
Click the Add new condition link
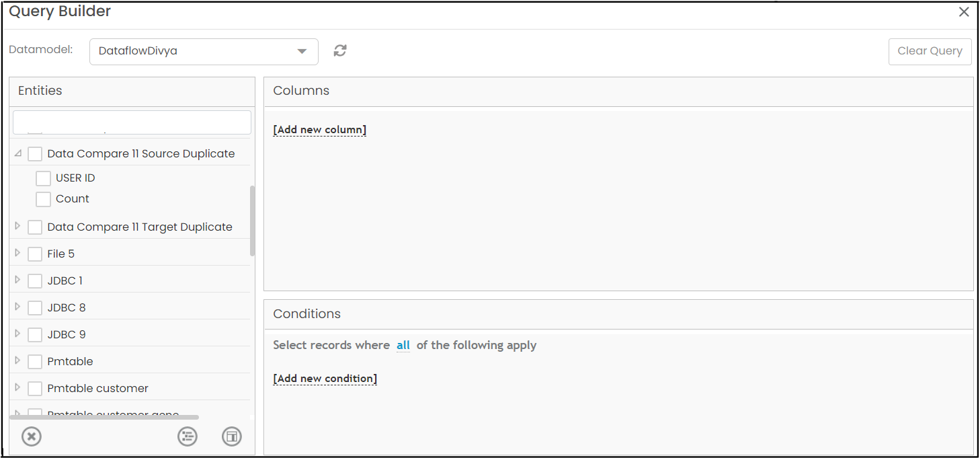[x=325, y=379]
